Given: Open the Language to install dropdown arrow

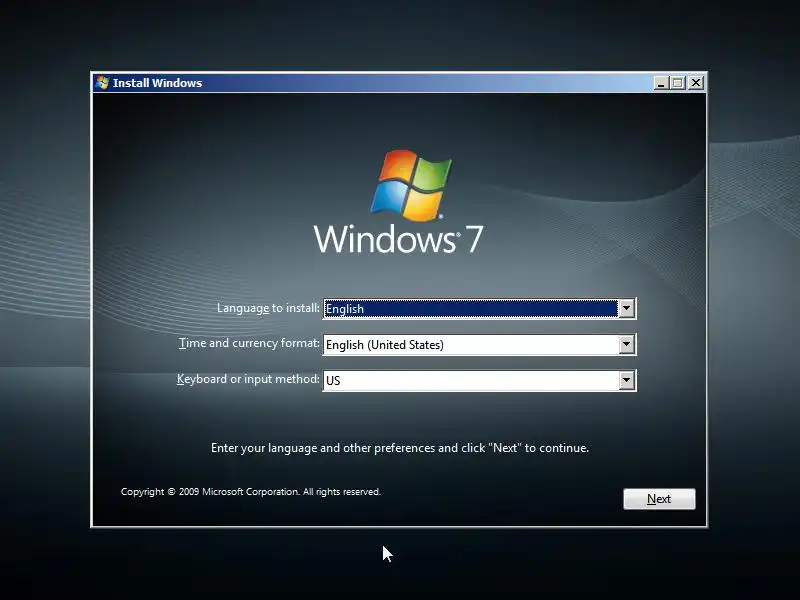Looking at the screenshot, I should pos(627,309).
